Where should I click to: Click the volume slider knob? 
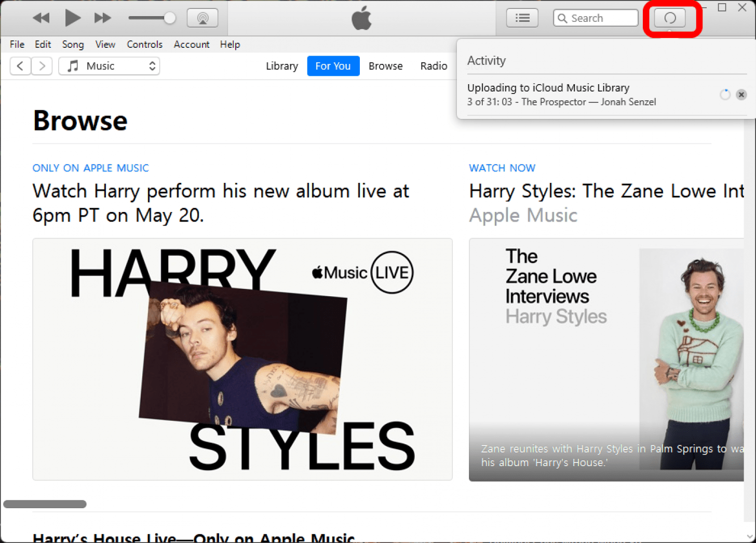click(169, 18)
